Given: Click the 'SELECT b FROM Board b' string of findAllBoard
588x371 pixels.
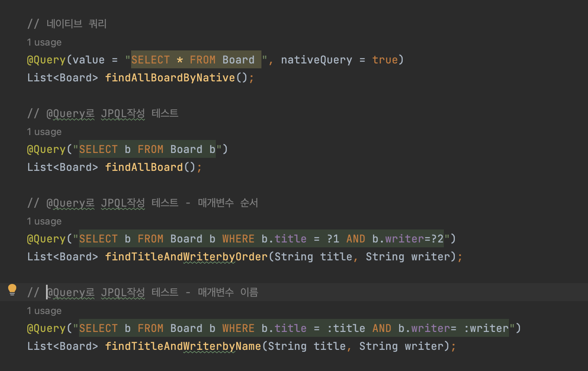Looking at the screenshot, I should pos(147,149).
